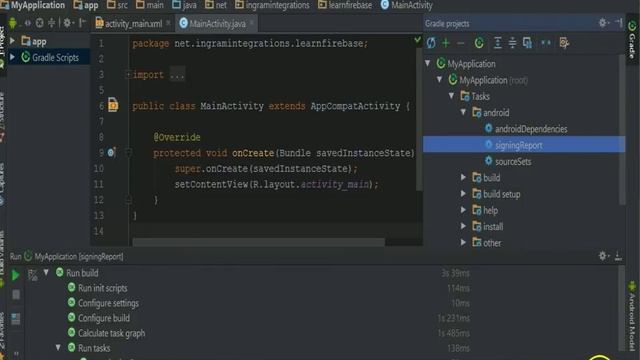Open Android Model side tab

click(x=632, y=316)
